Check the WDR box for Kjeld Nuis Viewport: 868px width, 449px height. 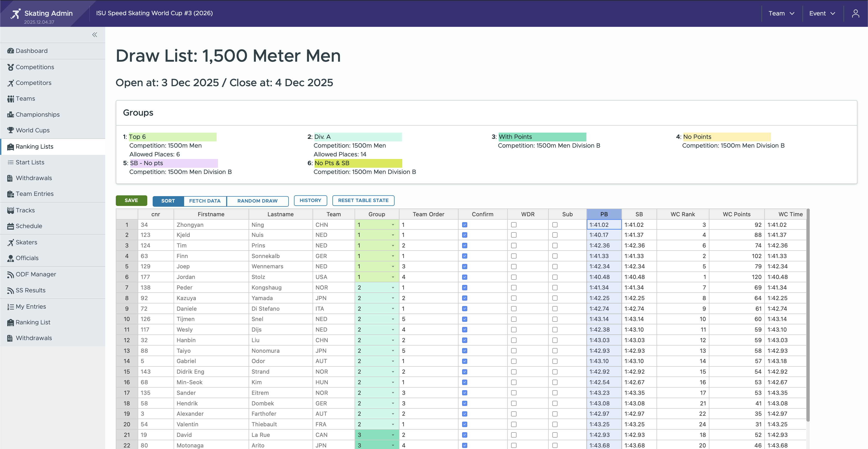click(513, 235)
